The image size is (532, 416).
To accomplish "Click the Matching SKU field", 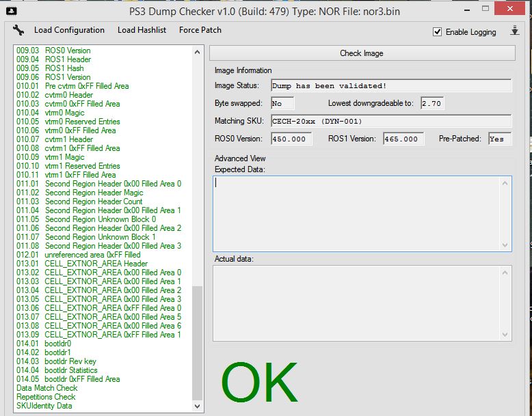I will [390, 121].
